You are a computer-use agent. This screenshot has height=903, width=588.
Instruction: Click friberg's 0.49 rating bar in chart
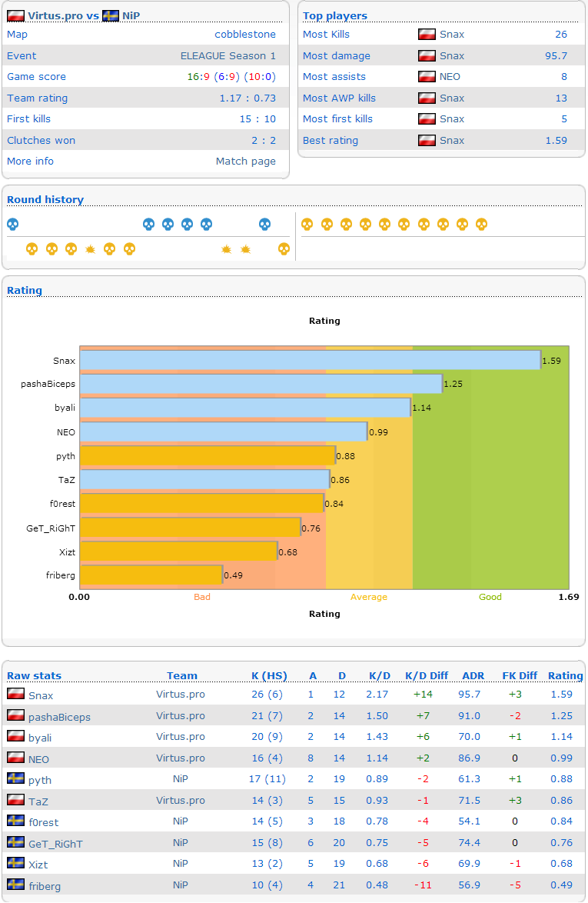(151, 575)
